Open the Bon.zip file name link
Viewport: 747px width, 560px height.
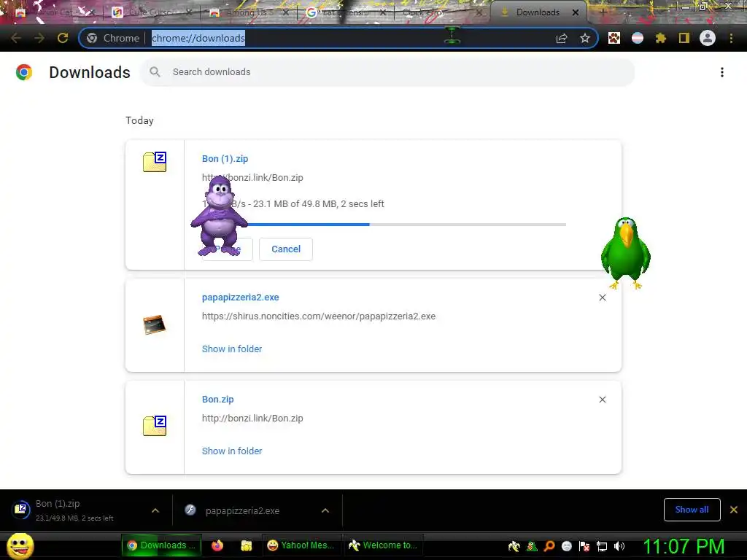(x=217, y=400)
